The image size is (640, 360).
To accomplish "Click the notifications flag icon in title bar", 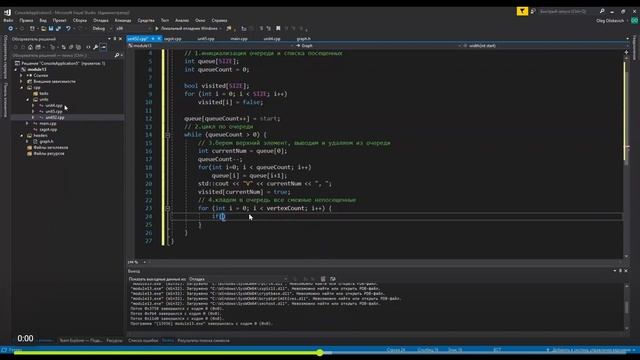I will [522, 11].
